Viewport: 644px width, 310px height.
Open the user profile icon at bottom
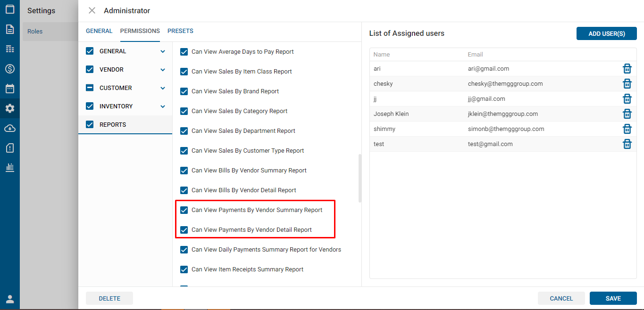pos(10,299)
